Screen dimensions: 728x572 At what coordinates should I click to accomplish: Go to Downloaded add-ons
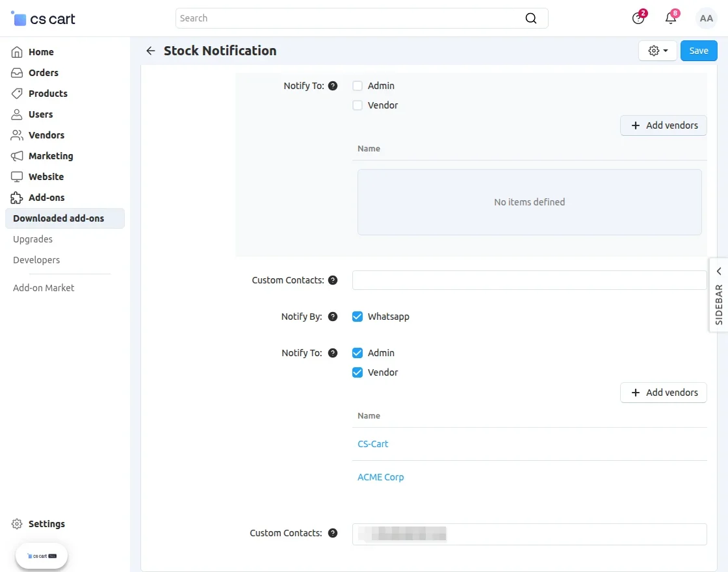tap(58, 218)
